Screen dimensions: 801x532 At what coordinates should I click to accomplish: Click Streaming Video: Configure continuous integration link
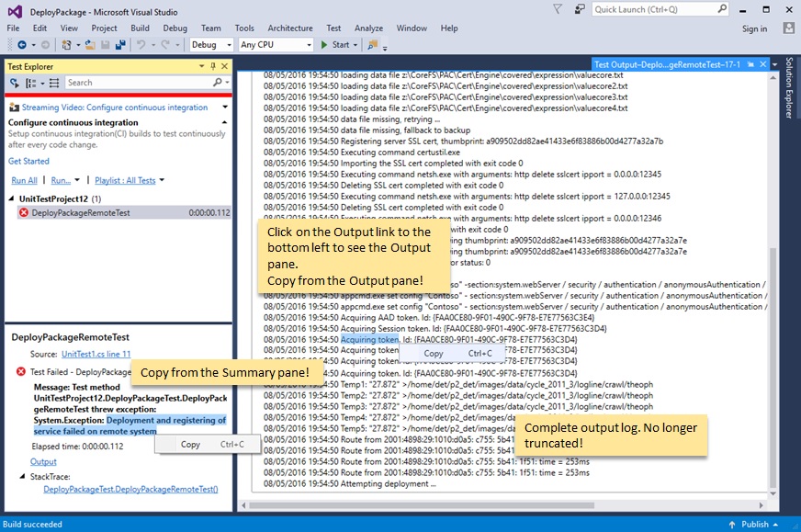pos(115,108)
